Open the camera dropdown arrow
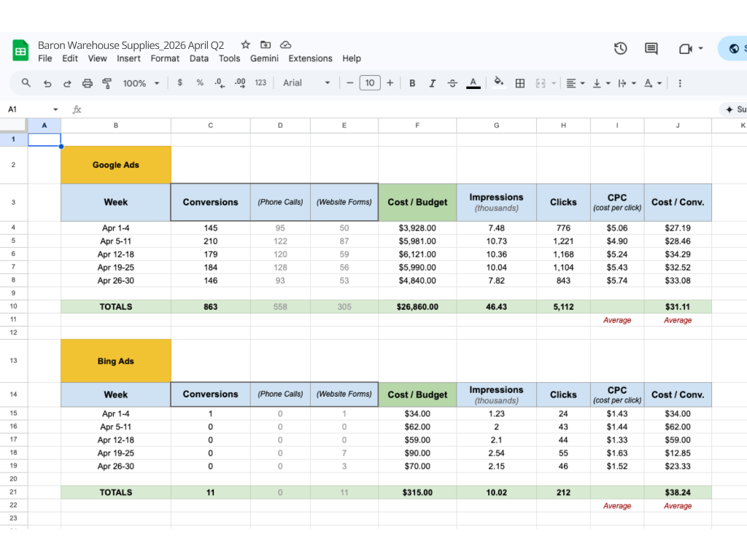747x560 pixels. tap(701, 49)
